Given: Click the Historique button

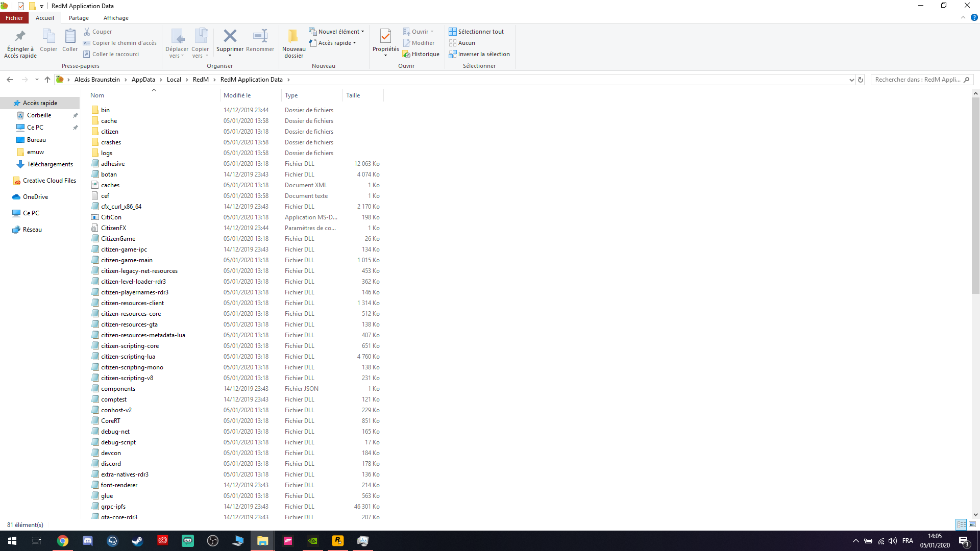Looking at the screenshot, I should pyautogui.click(x=421, y=54).
